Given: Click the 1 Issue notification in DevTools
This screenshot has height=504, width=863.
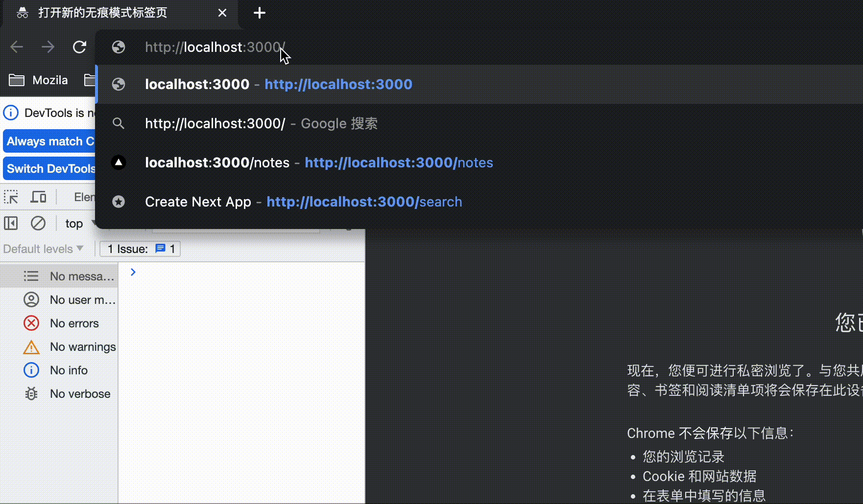Looking at the screenshot, I should point(140,249).
